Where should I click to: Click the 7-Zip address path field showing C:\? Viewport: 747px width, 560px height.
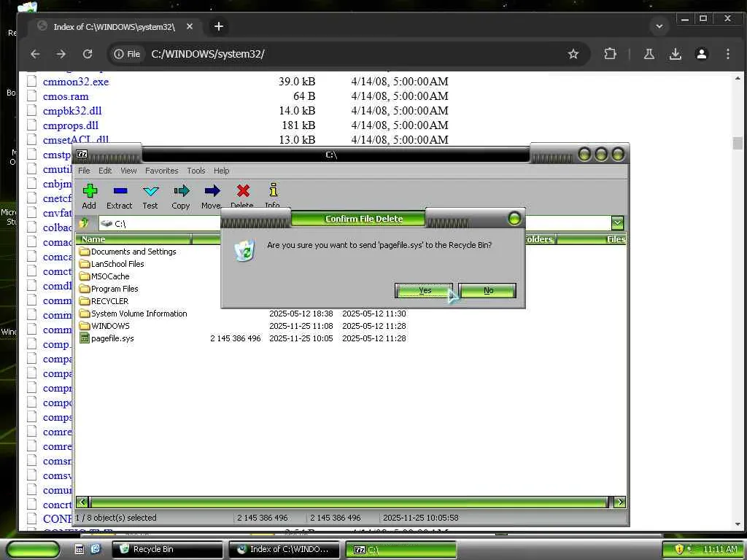[x=355, y=223]
